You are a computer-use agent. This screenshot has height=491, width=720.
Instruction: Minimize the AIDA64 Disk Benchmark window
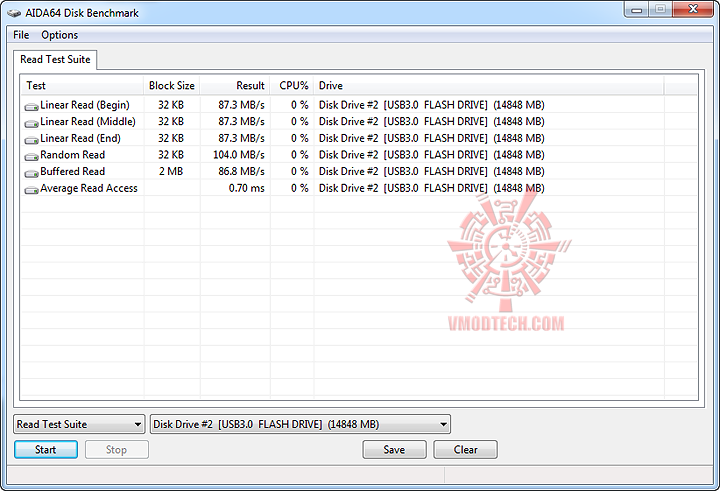click(637, 10)
